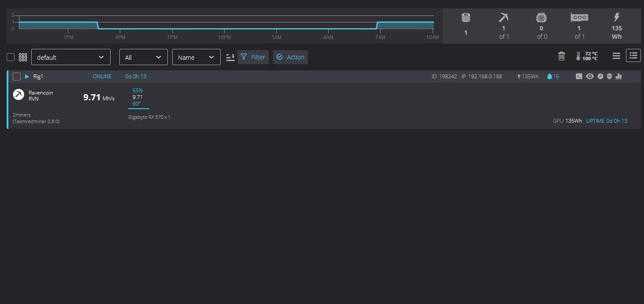Click the coins stack icon in summary

click(x=466, y=18)
